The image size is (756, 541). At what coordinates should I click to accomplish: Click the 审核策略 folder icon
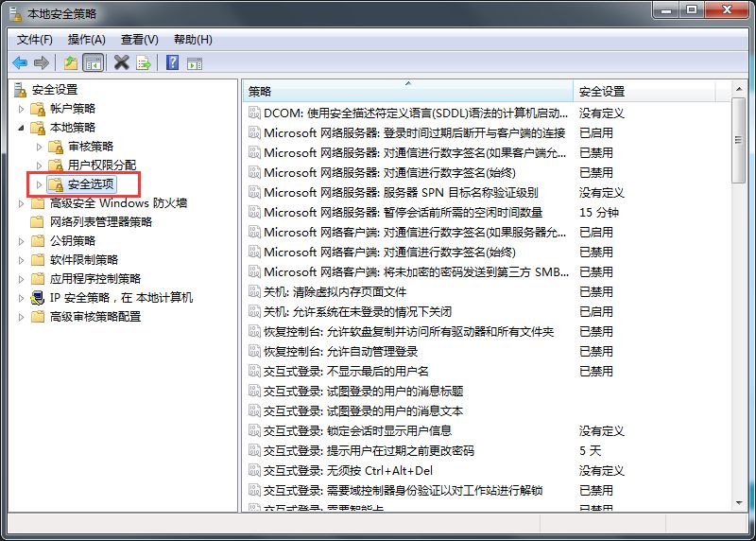[56, 147]
